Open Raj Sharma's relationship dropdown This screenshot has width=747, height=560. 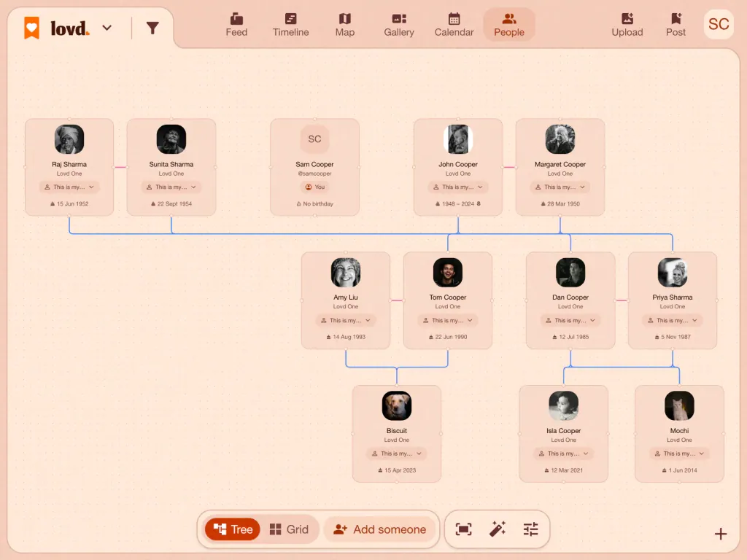point(69,187)
